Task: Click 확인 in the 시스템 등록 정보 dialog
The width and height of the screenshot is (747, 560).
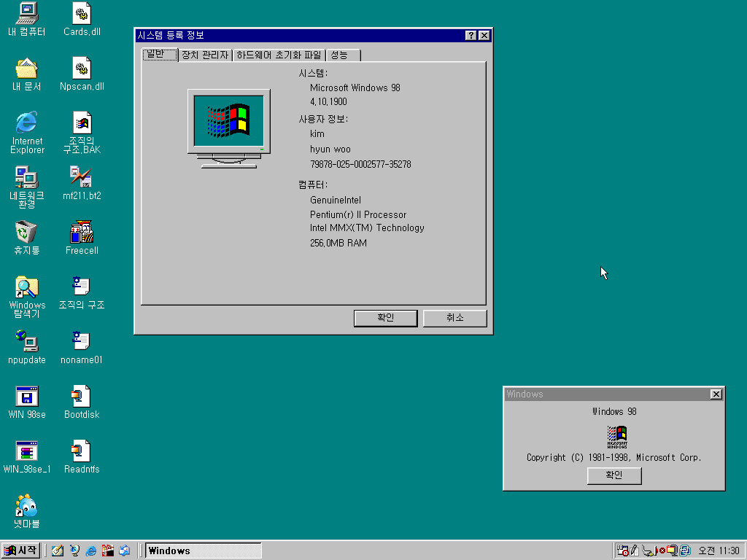Action: [x=385, y=318]
